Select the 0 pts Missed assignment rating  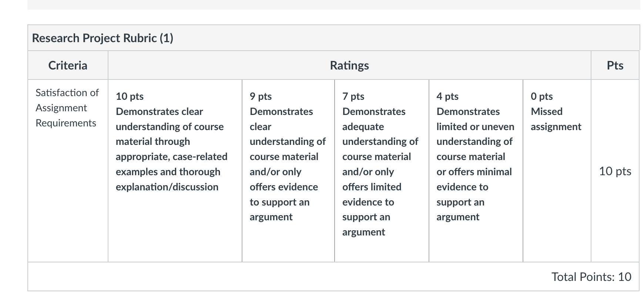tap(557, 171)
